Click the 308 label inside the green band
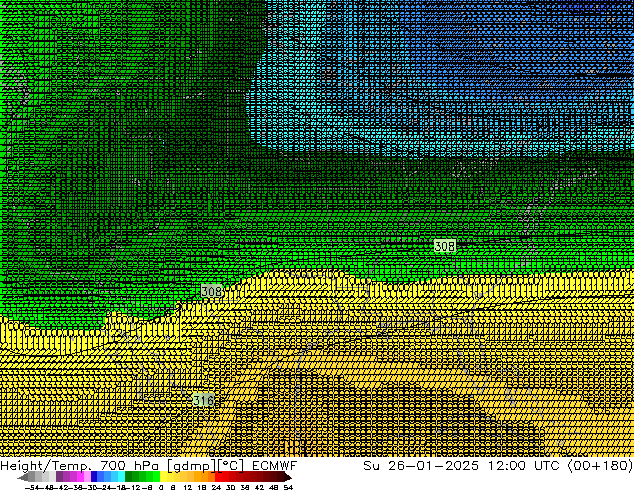This screenshot has height=490, width=634. tap(444, 246)
